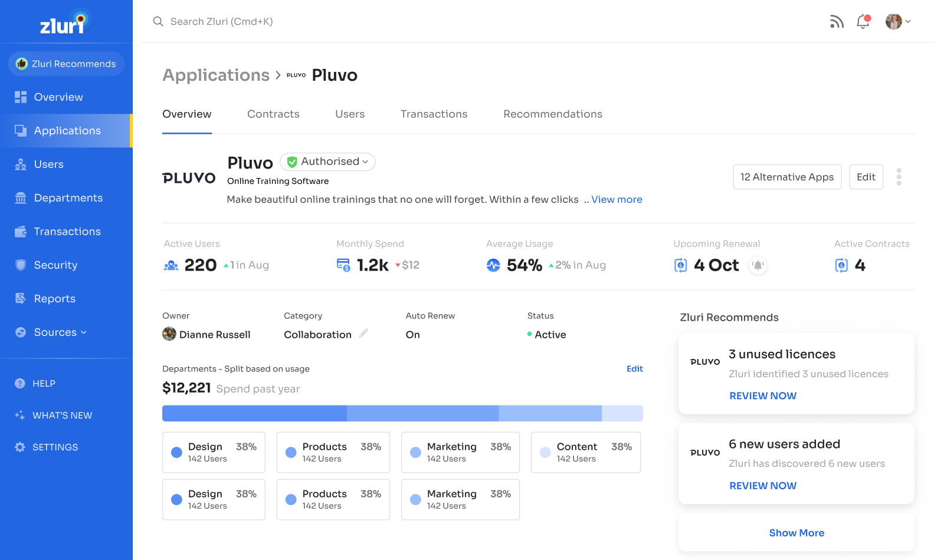Click the 4 Oct renewal date

716,265
